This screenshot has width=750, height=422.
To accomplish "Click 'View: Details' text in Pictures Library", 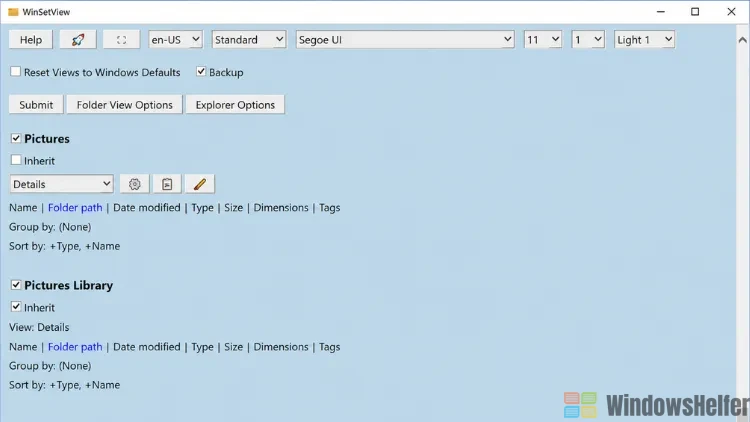I will click(x=39, y=327).
